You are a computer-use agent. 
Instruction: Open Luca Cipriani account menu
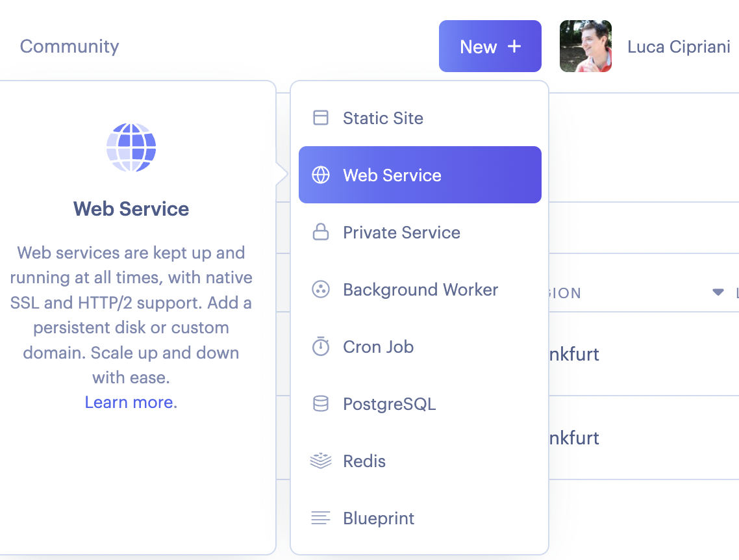click(679, 47)
